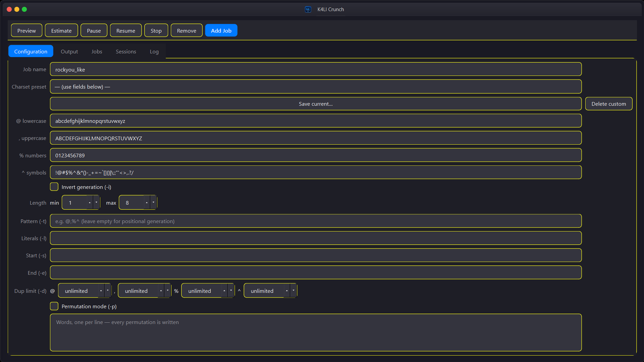Viewport: 644px width, 362px height.
Task: Decrease the ^ symbols dup limit down arrow
Action: coord(293,291)
